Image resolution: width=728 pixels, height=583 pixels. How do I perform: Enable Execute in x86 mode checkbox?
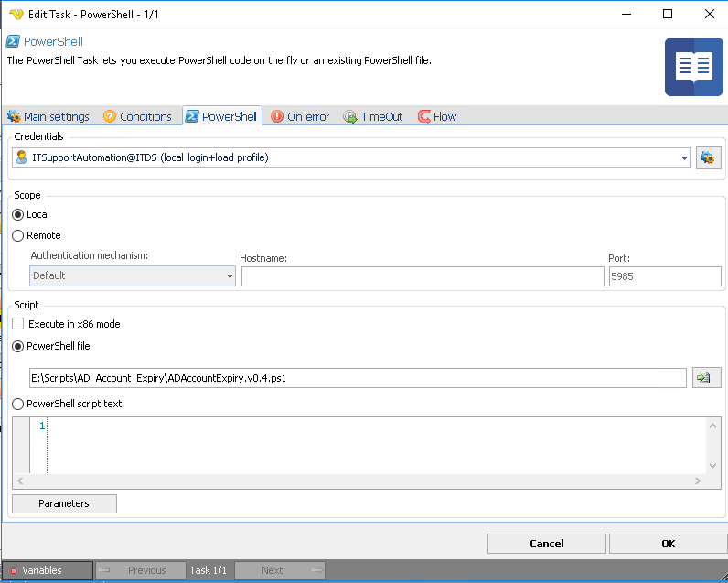18,324
